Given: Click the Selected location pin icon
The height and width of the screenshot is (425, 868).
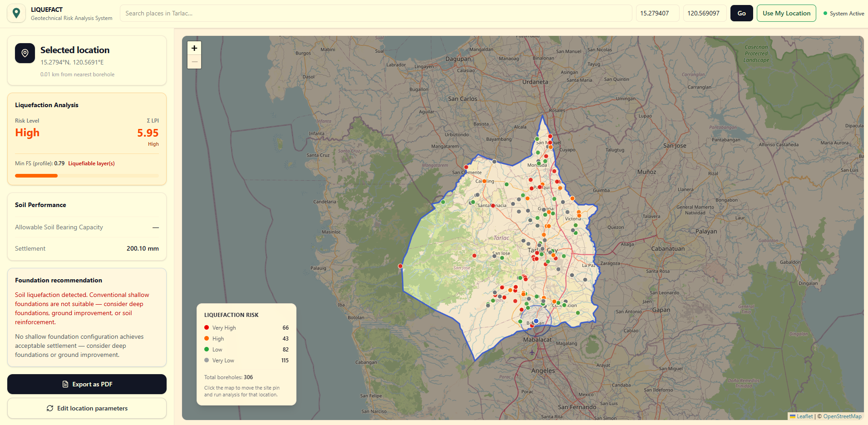Looking at the screenshot, I should coord(25,53).
